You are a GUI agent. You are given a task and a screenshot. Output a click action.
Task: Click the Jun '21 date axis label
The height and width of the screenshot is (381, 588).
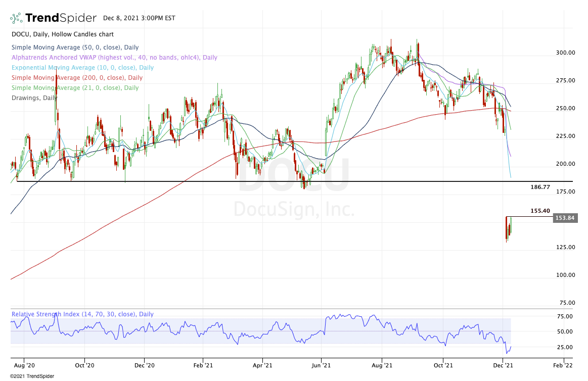322,365
